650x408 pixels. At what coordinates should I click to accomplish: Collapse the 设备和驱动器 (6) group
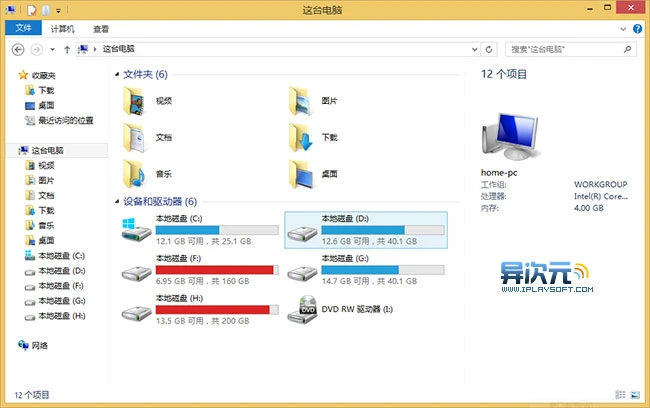(117, 202)
